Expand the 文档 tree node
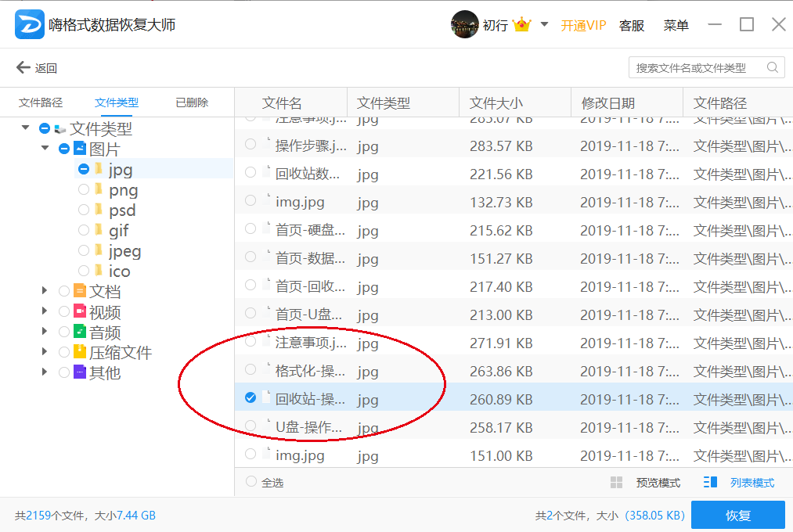Viewport: 793px width, 532px height. point(45,290)
